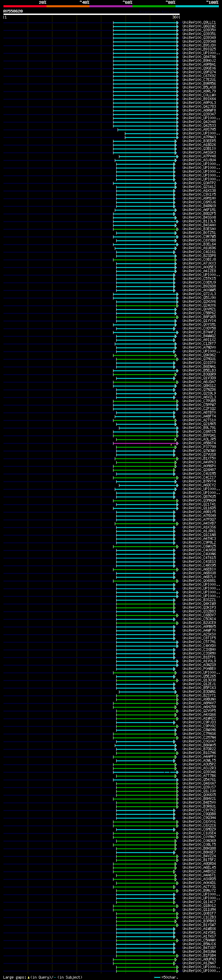Image resolution: width=222 pixels, height=980 pixels.
Task: Open hit UniRef100_Q39350
Action: [x=199, y=30]
